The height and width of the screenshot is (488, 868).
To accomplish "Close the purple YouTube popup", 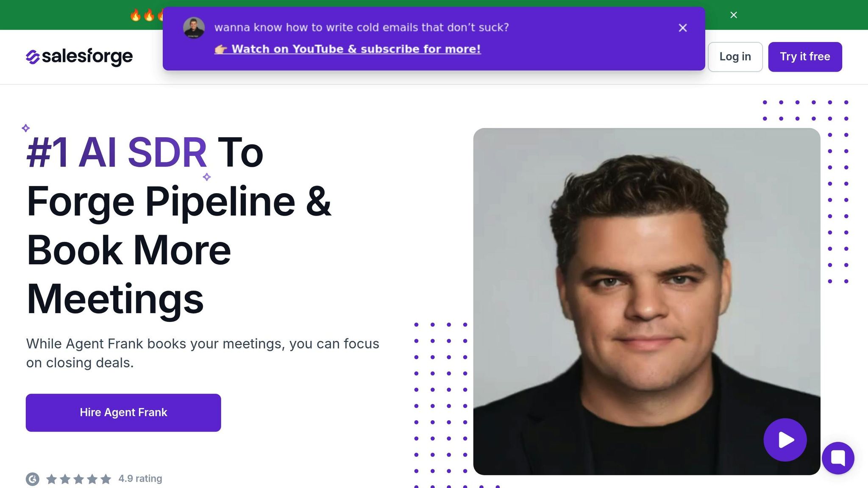I will point(682,28).
